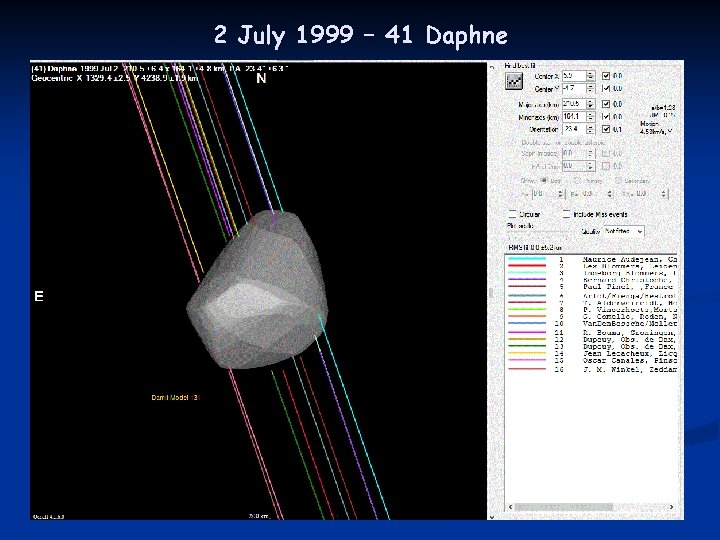Click the Motion 4.53 km/s readout
Image resolution: width=720 pixels, height=540 pixels.
656,128
